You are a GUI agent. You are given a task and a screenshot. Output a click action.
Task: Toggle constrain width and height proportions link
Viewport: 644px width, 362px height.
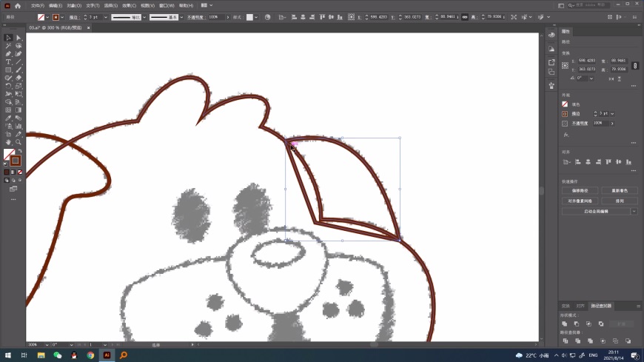[635, 65]
